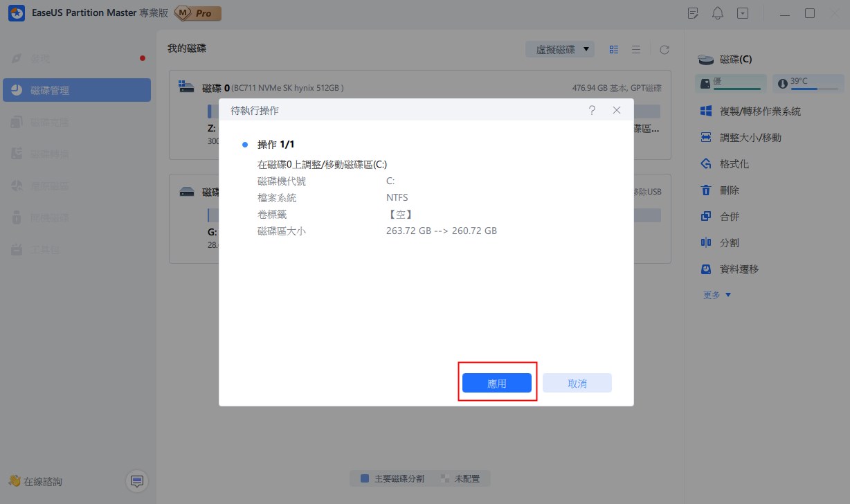Cancel the pending operation with 取消
The image size is (850, 504).
coord(577,384)
